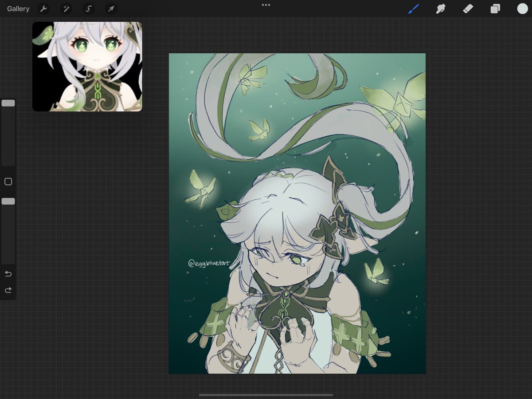The image size is (532, 399).
Task: Select the Eraser tool
Action: click(x=468, y=8)
